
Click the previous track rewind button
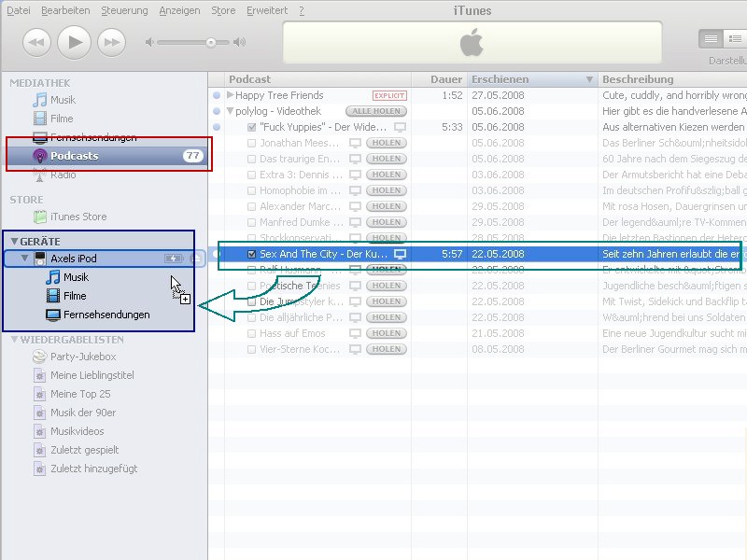pos(36,42)
